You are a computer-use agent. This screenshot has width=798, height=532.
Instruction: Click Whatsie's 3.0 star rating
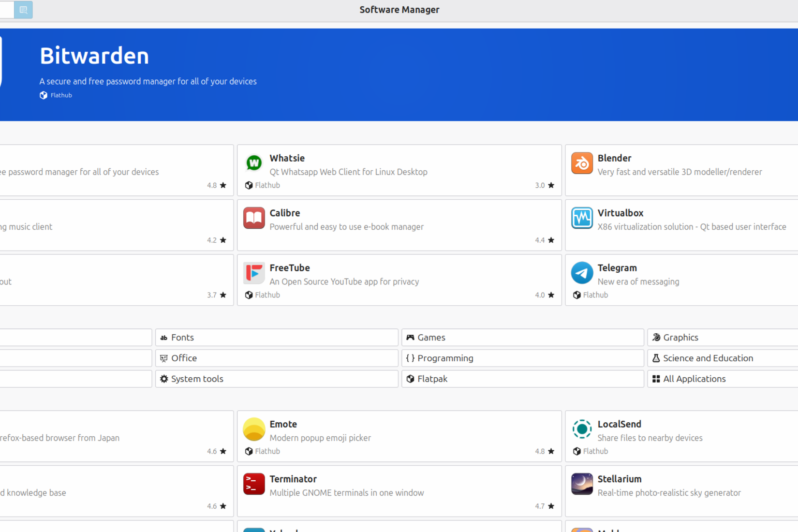(x=545, y=185)
